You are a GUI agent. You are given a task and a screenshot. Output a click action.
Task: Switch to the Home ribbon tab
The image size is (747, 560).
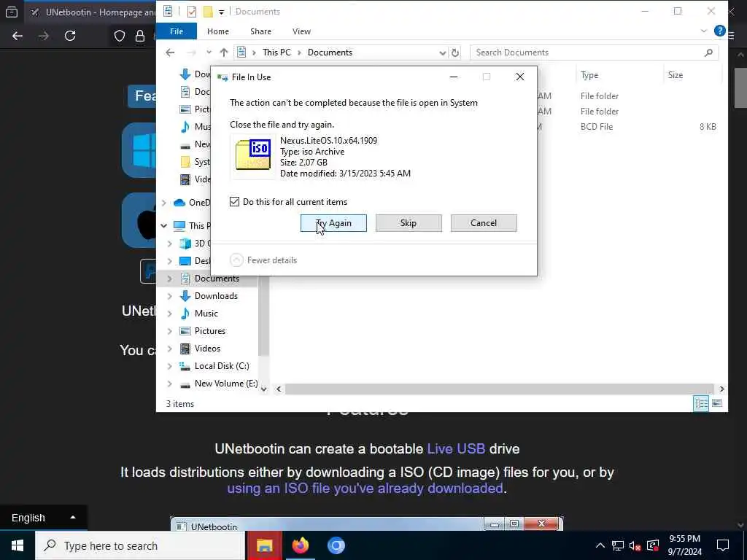coord(217,31)
